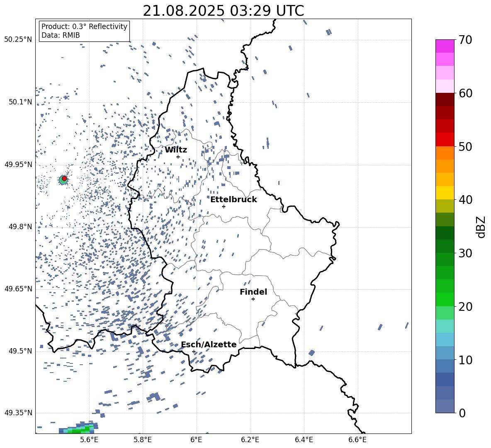Click the 30 colorbar tick label
Image resolution: width=491 pixels, height=448 pixels.
point(465,253)
